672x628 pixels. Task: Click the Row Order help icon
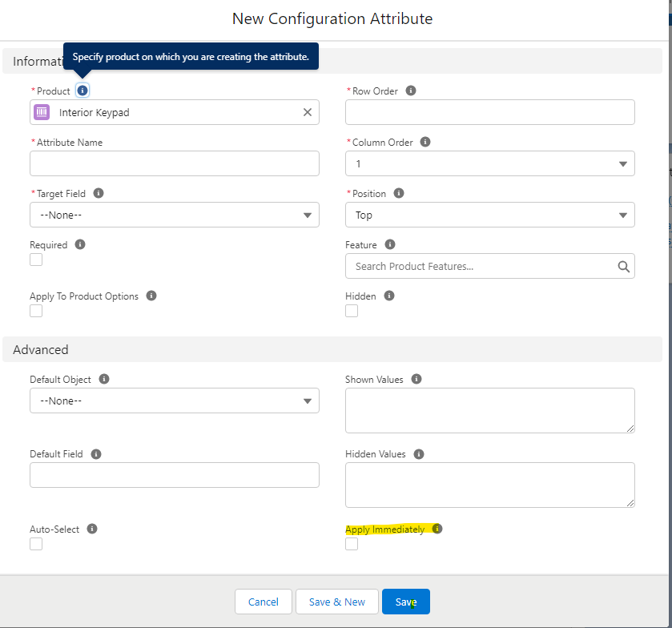click(x=411, y=91)
